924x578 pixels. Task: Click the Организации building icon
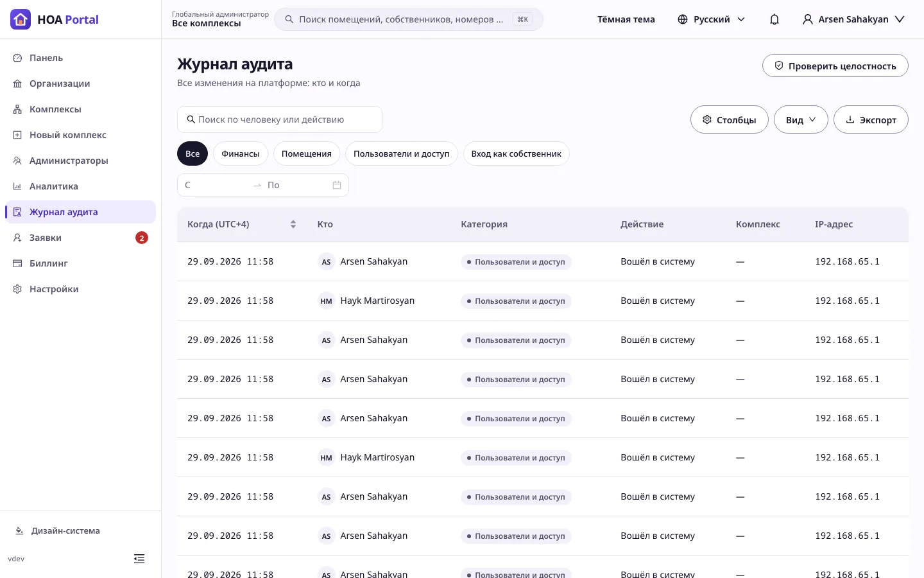click(17, 83)
